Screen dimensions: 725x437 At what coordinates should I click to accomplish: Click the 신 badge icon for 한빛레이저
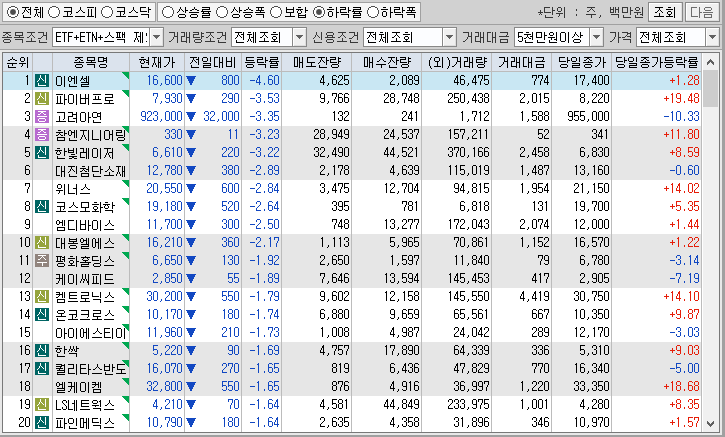[x=42, y=153]
